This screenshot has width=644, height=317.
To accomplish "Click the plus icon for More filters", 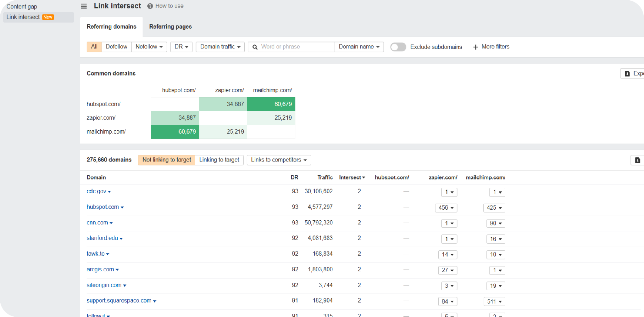I will coord(475,47).
